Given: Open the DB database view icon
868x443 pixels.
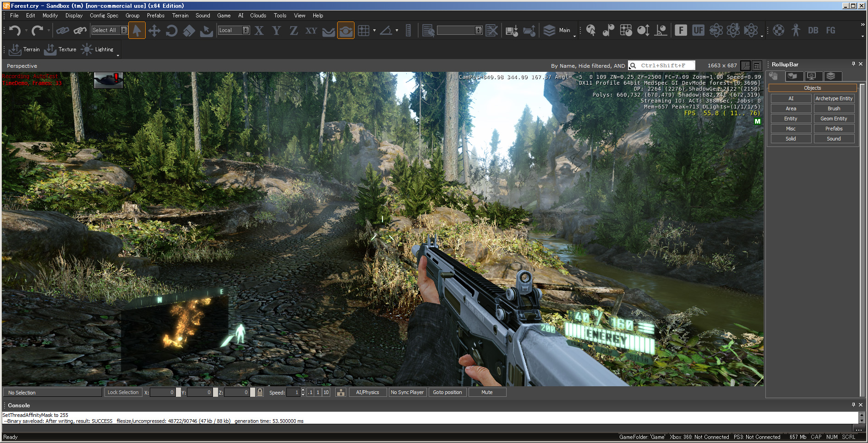Looking at the screenshot, I should tap(813, 31).
